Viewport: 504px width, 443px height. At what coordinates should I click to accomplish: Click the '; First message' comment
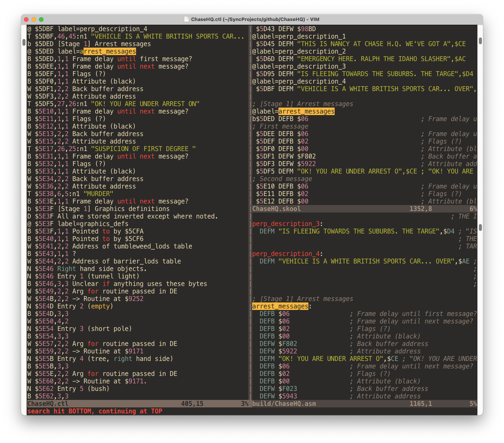tap(280, 126)
